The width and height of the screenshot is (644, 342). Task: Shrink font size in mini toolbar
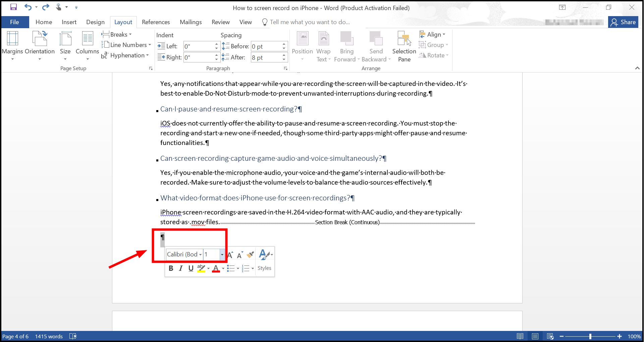[240, 255]
